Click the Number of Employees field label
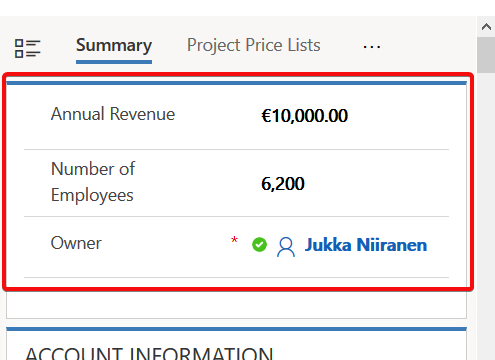The width and height of the screenshot is (495, 360). pos(93,182)
